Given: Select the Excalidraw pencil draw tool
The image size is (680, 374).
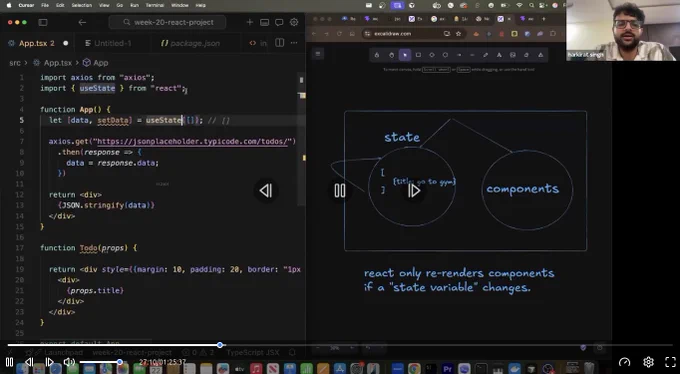Looking at the screenshot, I should pyautogui.click(x=486, y=55).
